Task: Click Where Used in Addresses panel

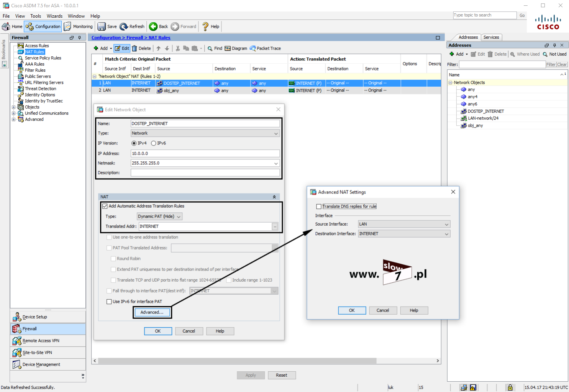Action: 525,54
